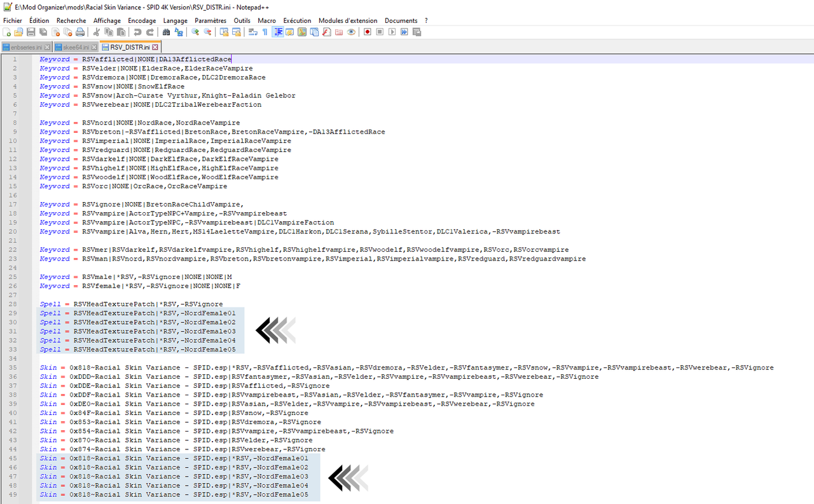The image size is (814, 504).
Task: Open the Replace dialog icon
Action: pos(179,32)
